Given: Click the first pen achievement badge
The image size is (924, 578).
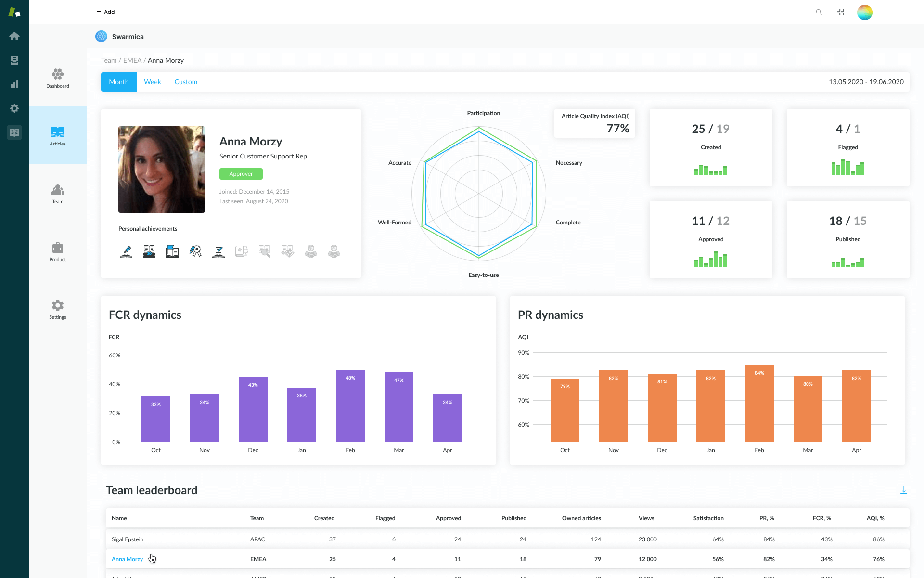Looking at the screenshot, I should (x=126, y=251).
